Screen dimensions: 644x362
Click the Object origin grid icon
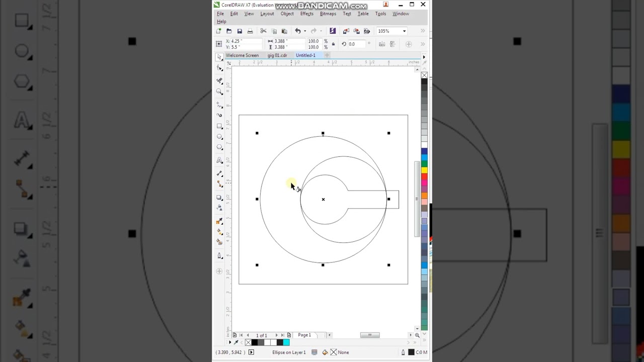click(x=219, y=44)
